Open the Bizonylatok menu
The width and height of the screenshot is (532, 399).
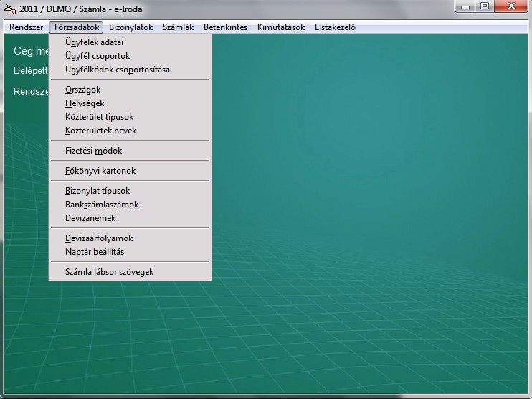(x=130, y=27)
